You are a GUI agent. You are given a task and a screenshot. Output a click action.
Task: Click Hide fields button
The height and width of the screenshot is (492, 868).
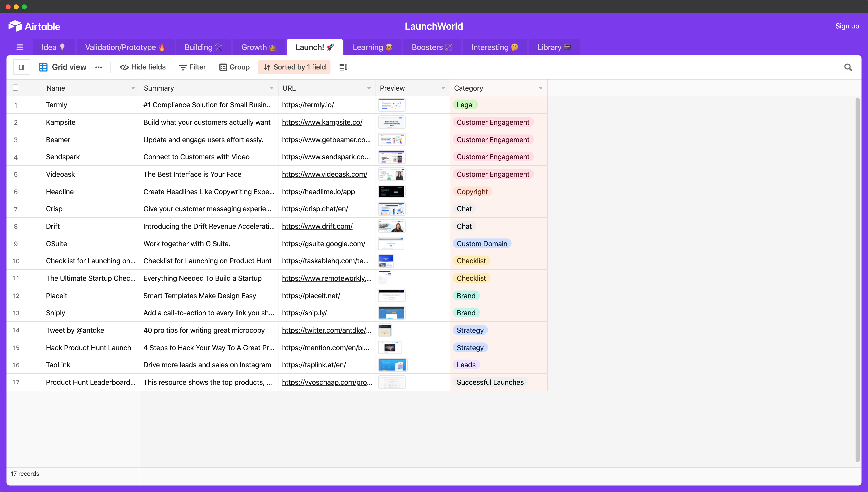(143, 67)
